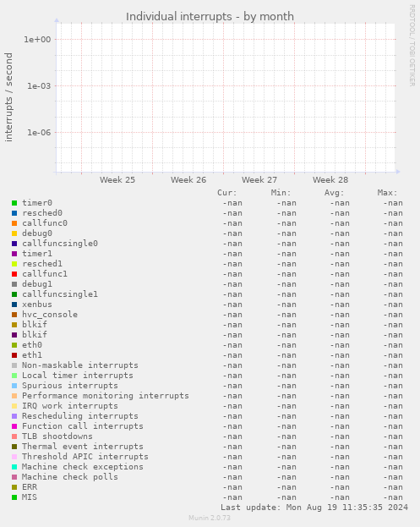
Task: Click the callfunc1 red legend swatch
Action: (14, 274)
